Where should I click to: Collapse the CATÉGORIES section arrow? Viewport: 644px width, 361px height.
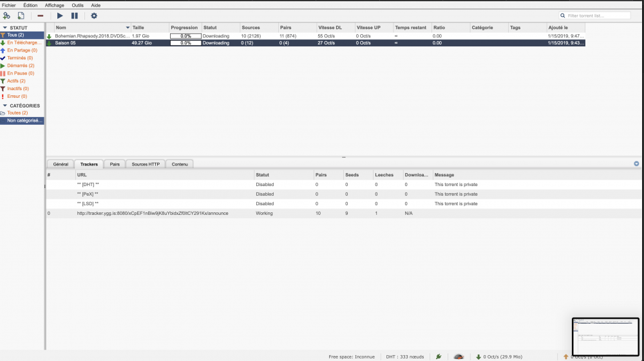coord(5,106)
